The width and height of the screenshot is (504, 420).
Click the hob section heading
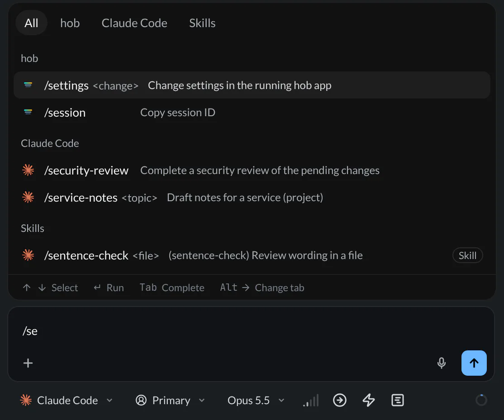coord(29,58)
